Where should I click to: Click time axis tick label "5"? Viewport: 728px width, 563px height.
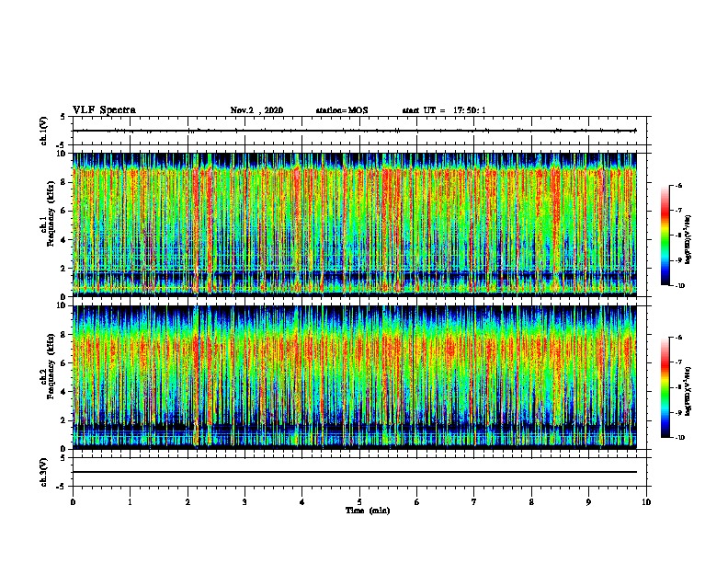pos(359,502)
